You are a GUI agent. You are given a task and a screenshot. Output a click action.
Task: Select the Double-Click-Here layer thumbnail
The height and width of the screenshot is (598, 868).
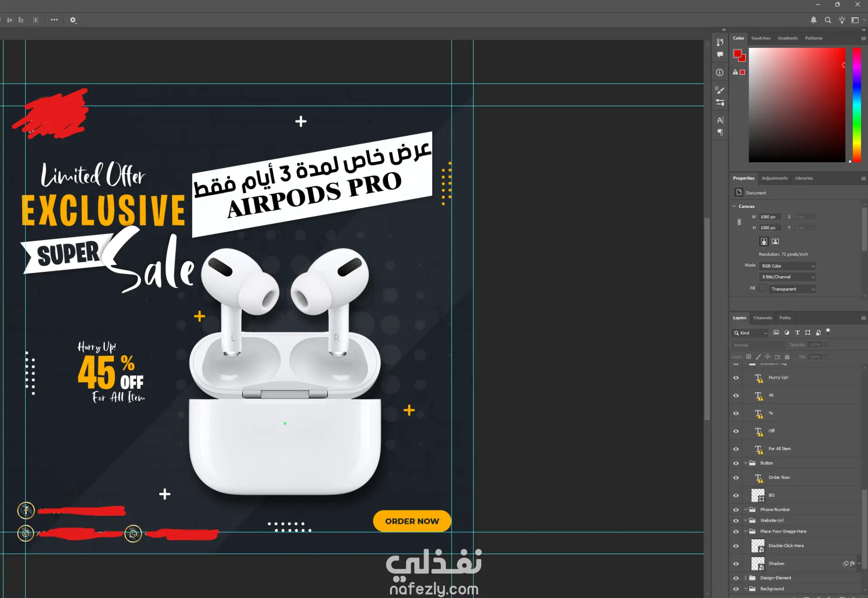(758, 546)
